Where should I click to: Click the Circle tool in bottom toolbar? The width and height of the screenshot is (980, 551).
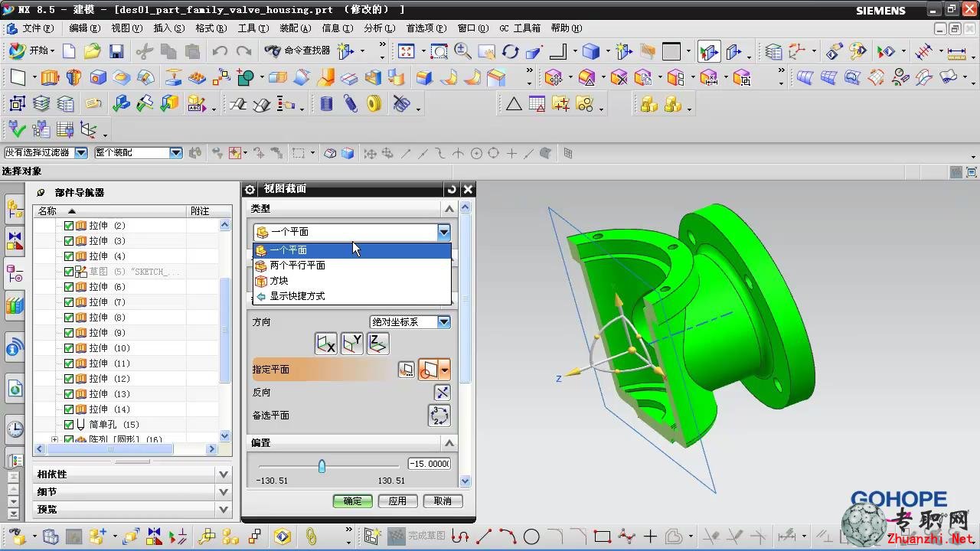pyautogui.click(x=531, y=536)
